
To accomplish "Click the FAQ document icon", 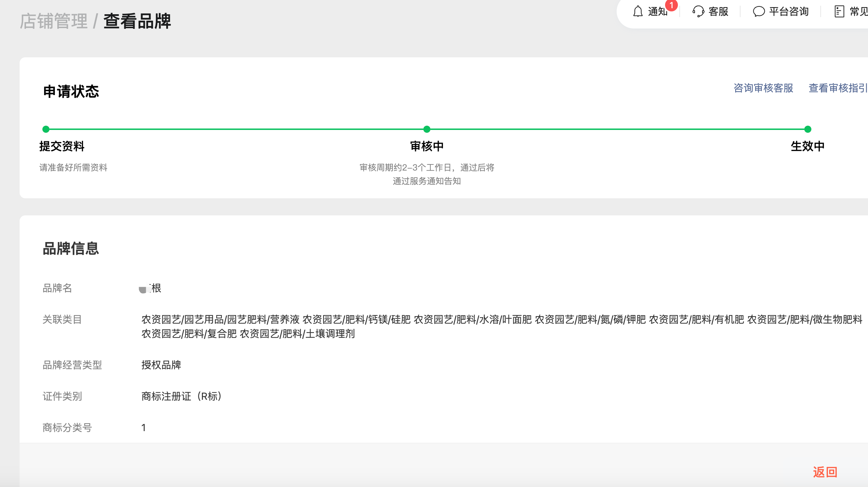I will coord(839,12).
